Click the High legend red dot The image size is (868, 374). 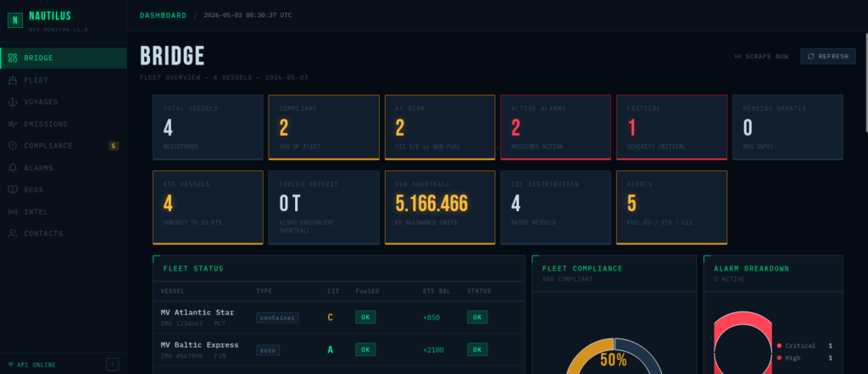point(780,358)
